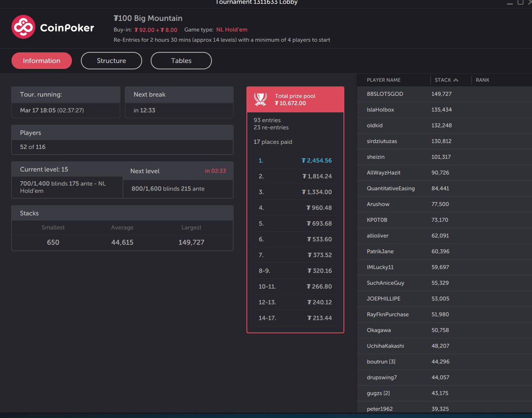Viewport: 532px width, 418px height.
Task: Select the boutrun [3] player row
Action: click(x=381, y=362)
